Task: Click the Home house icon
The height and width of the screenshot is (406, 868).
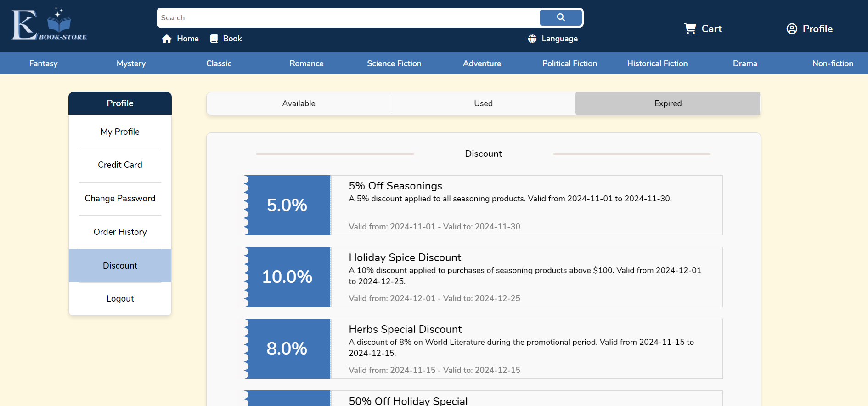Action: 167,39
